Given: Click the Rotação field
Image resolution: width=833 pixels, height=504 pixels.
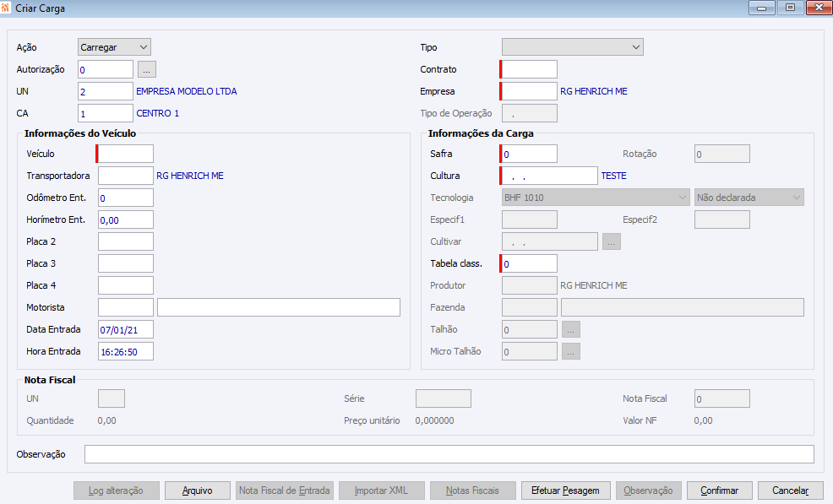Looking at the screenshot, I should point(722,154).
